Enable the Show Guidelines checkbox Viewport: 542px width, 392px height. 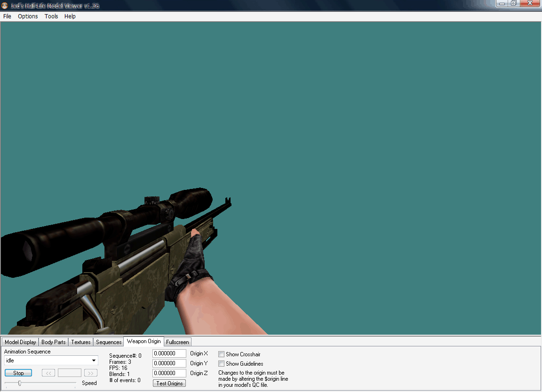(221, 364)
